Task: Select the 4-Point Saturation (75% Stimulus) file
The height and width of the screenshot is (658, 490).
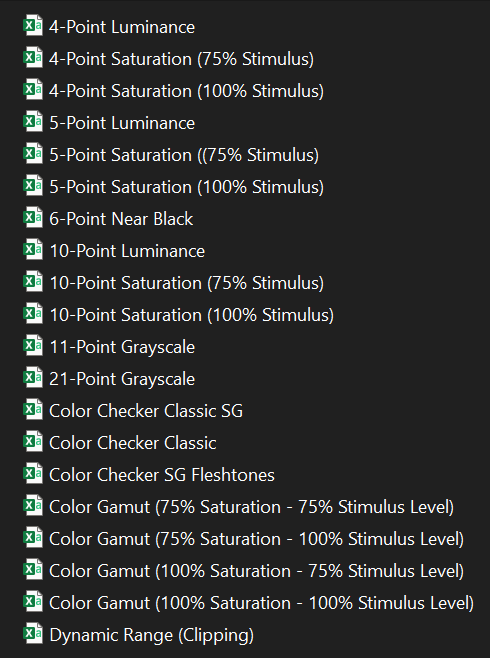Action: tap(181, 59)
